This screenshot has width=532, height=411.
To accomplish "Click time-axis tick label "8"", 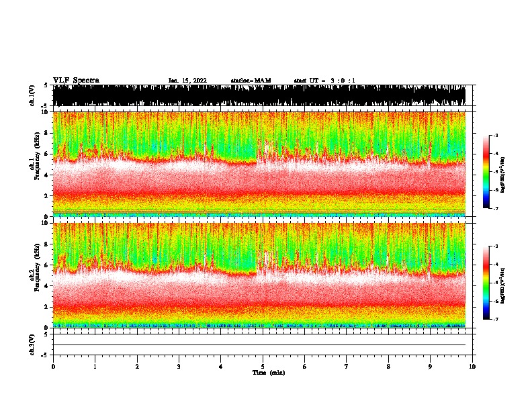I will [388, 367].
